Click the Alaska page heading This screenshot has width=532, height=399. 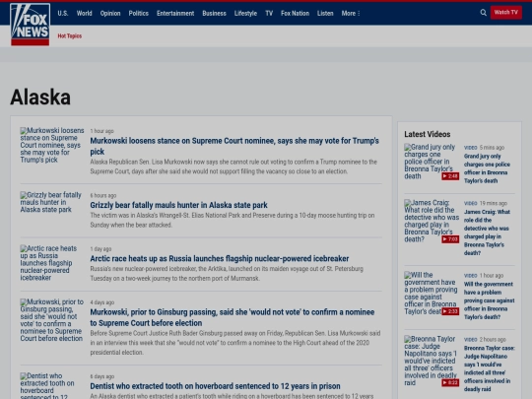coord(40,98)
